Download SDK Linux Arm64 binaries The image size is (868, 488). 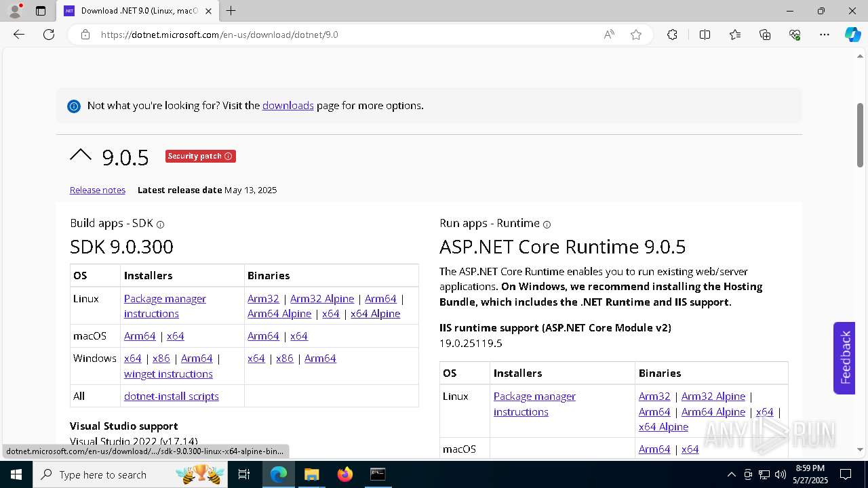[x=380, y=298]
